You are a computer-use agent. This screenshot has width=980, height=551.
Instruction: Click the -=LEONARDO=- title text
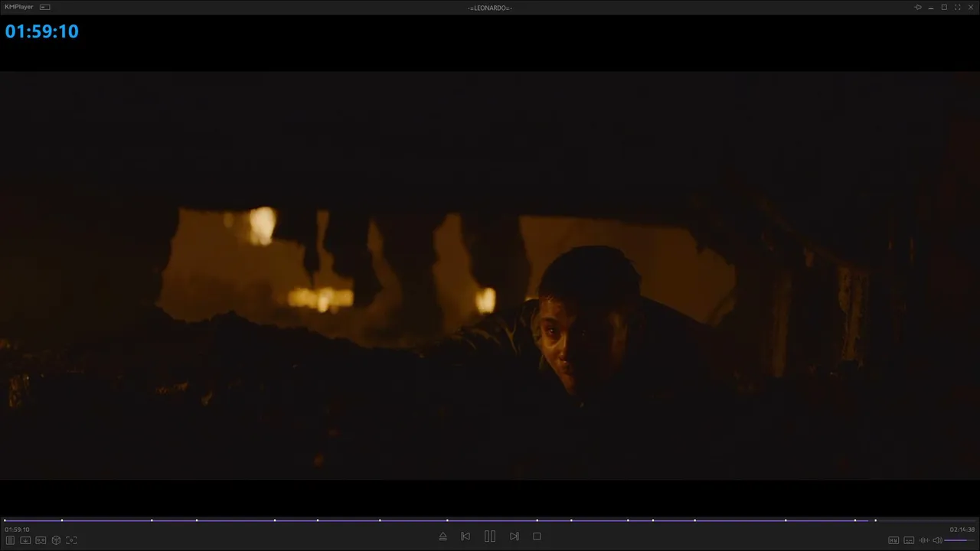coord(490,8)
